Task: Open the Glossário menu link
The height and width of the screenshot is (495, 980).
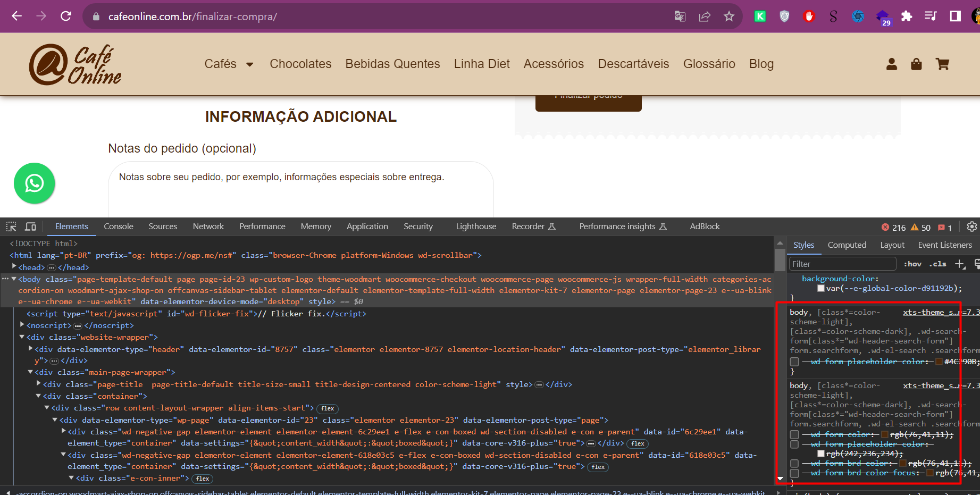Action: tap(709, 64)
